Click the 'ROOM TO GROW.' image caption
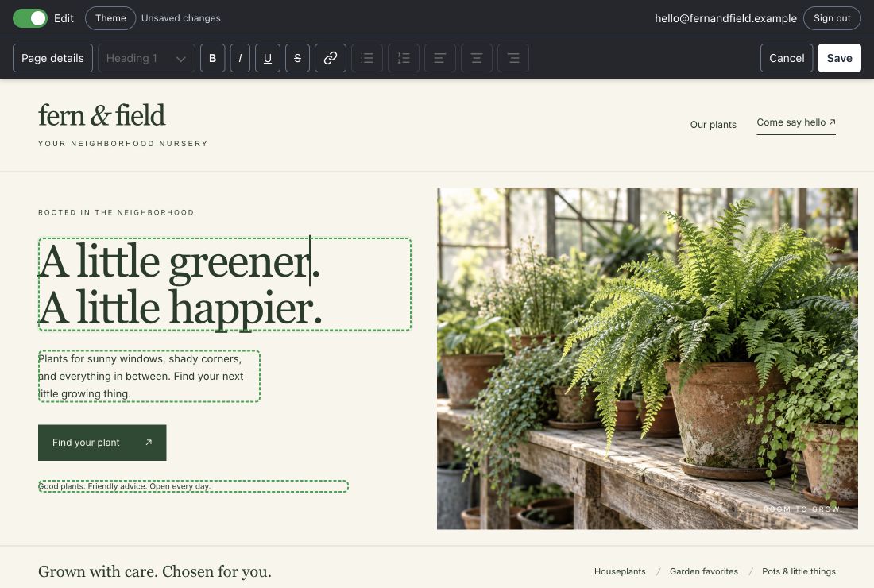Screen dimensions: 874x588 [x=802, y=509]
